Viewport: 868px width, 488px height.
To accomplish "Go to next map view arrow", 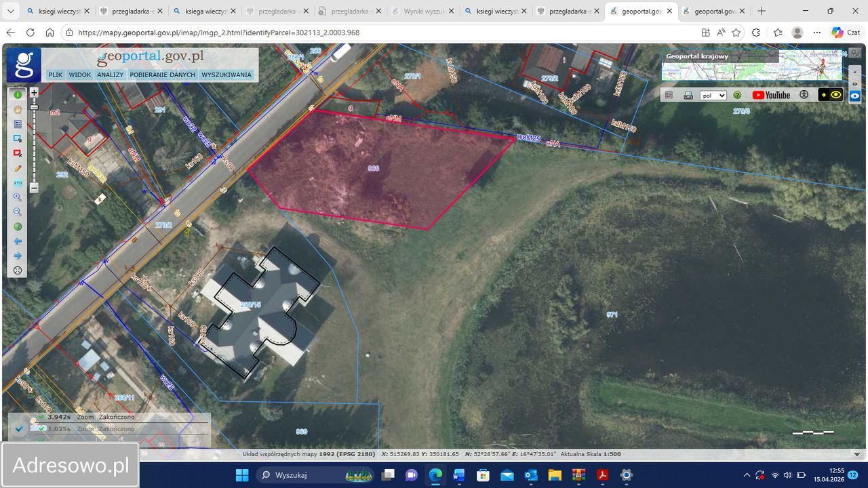I will coord(18,256).
